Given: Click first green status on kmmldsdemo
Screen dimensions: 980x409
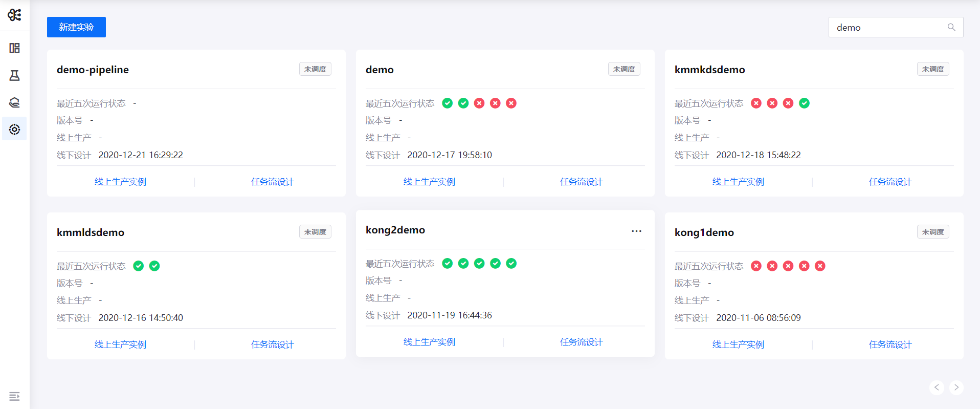Looking at the screenshot, I should click(x=139, y=266).
